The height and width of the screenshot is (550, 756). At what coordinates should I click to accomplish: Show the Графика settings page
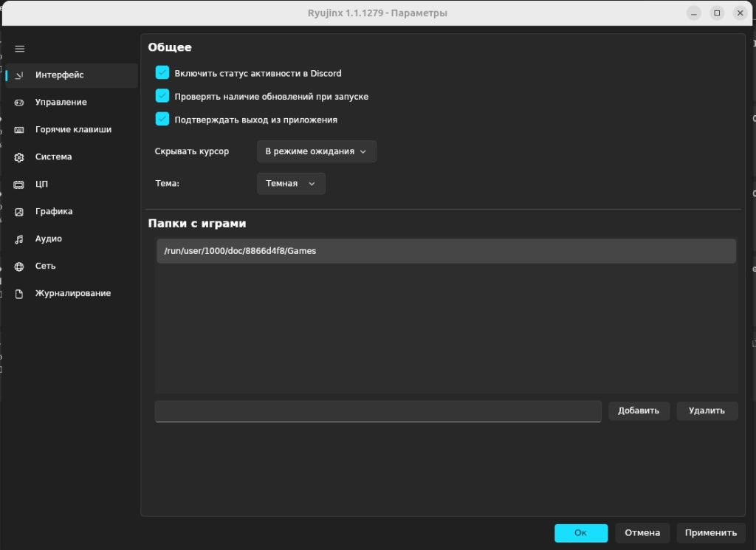pos(72,212)
